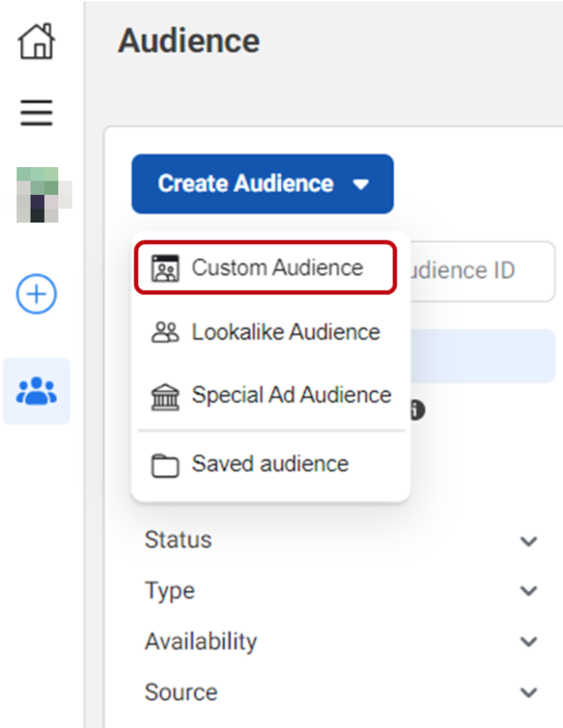Screen dimensions: 563x728
Task: Click the Special Ad Audience menu entry
Action: [291, 395]
